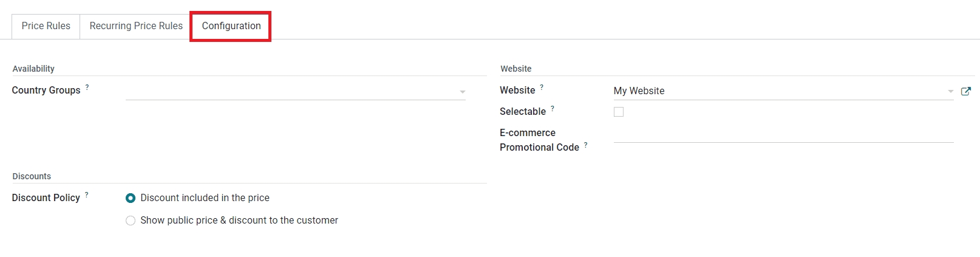The height and width of the screenshot is (257, 980).
Task: Enable the Selectable checkbox
Action: tap(619, 112)
